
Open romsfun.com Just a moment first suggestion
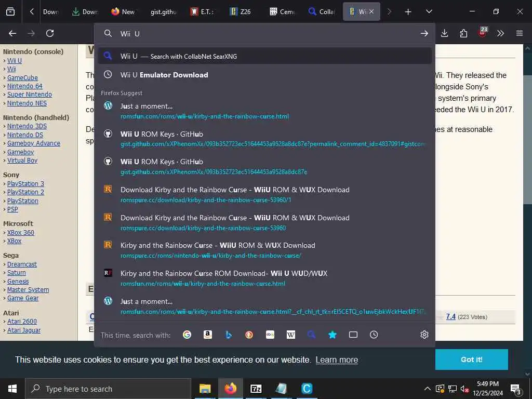point(264,111)
